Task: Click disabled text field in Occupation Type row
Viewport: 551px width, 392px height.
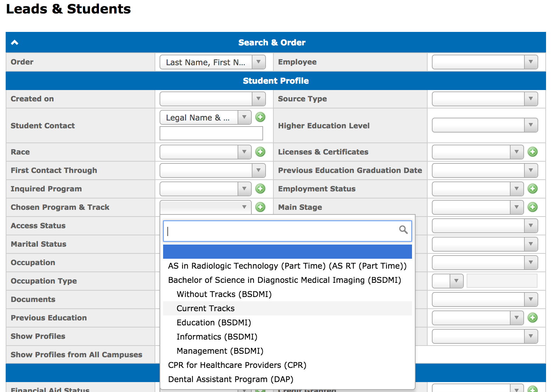Action: pyautogui.click(x=502, y=281)
